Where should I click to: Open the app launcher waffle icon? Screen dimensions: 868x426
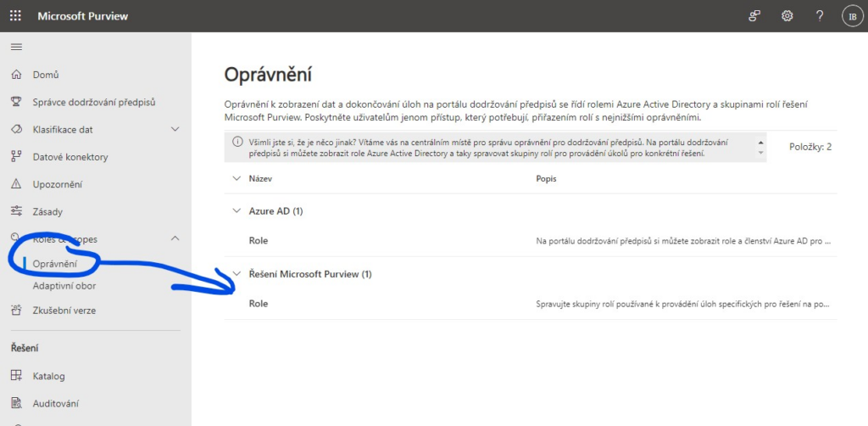click(x=15, y=16)
